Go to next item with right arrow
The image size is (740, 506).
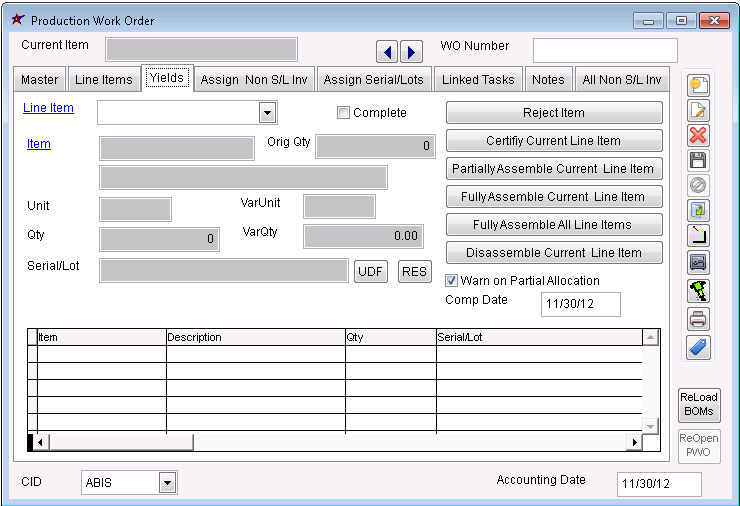(410, 51)
